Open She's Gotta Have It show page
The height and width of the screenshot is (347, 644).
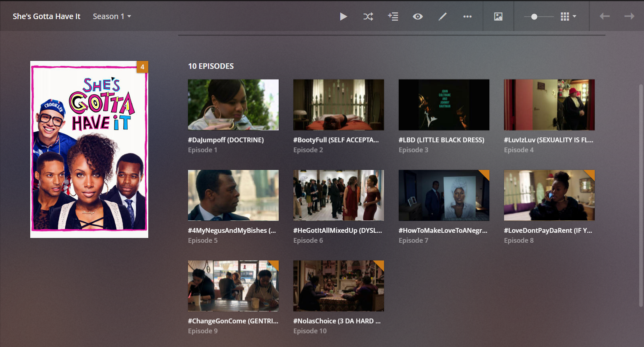[47, 16]
